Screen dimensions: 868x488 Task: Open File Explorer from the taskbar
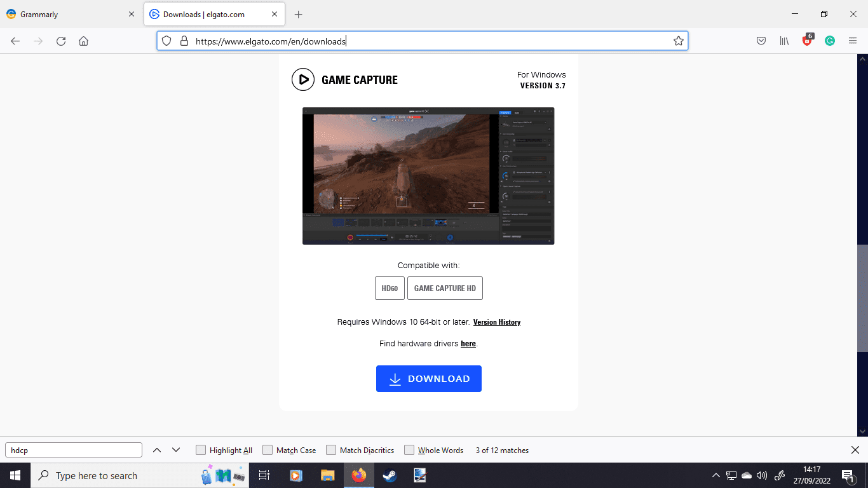(x=327, y=475)
